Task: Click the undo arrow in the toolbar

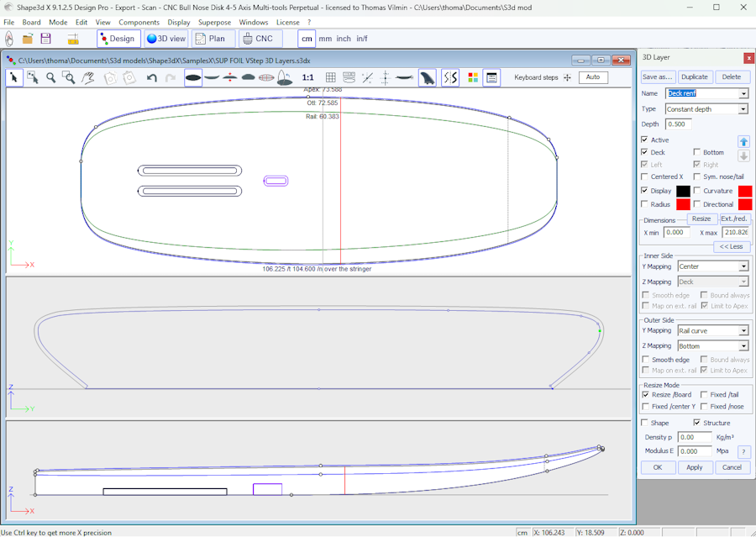Action: pos(152,78)
